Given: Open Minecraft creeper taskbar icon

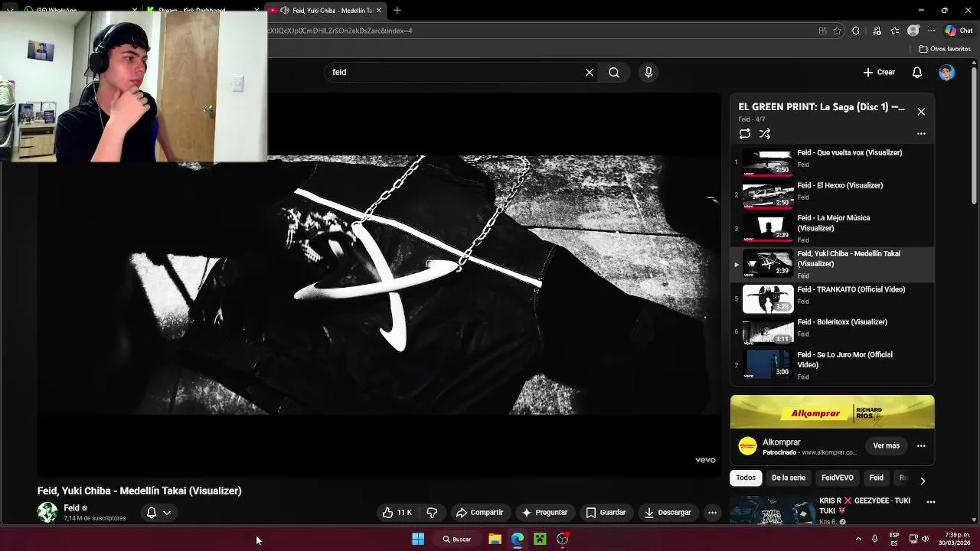Looking at the screenshot, I should coord(540,540).
